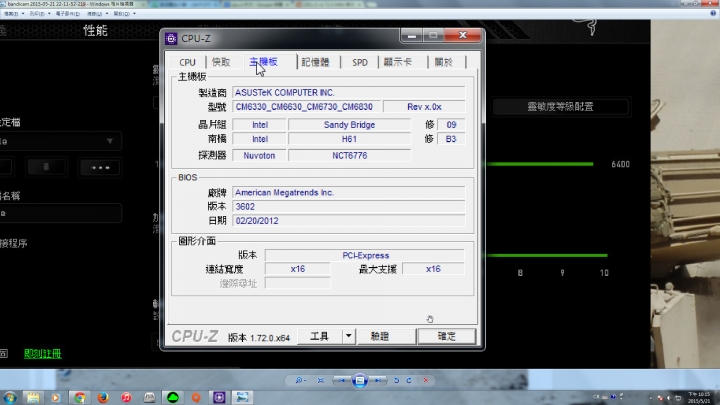
Task: Start the slideshow with center button
Action: (x=360, y=380)
